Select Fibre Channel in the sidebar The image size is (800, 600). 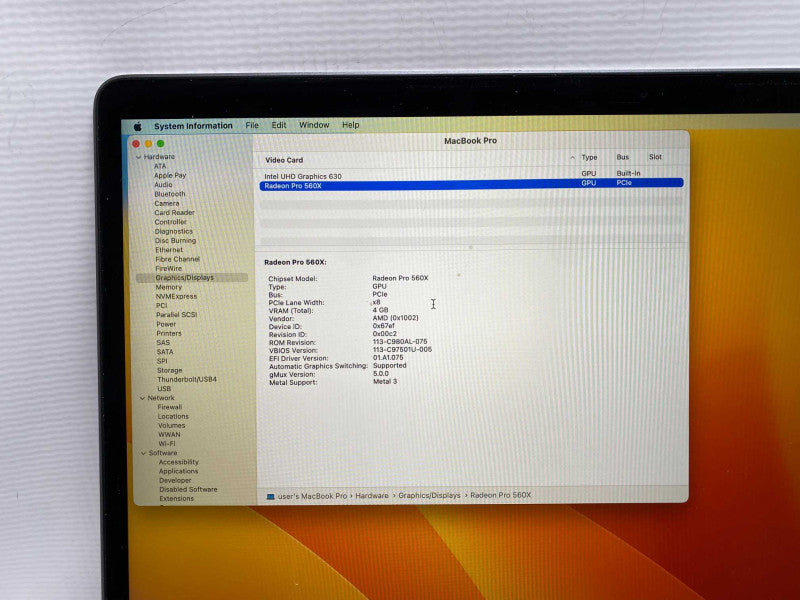[178, 259]
